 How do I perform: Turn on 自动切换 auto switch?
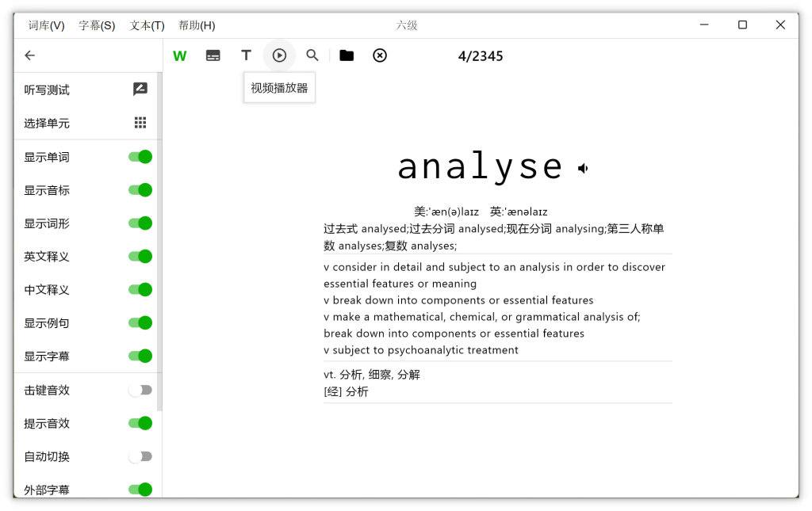tap(140, 456)
